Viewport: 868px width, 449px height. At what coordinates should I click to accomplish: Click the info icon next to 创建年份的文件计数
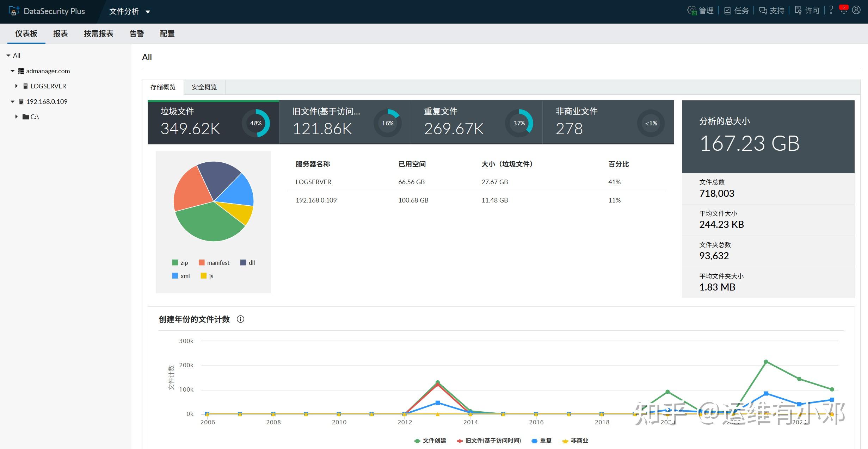[241, 319]
